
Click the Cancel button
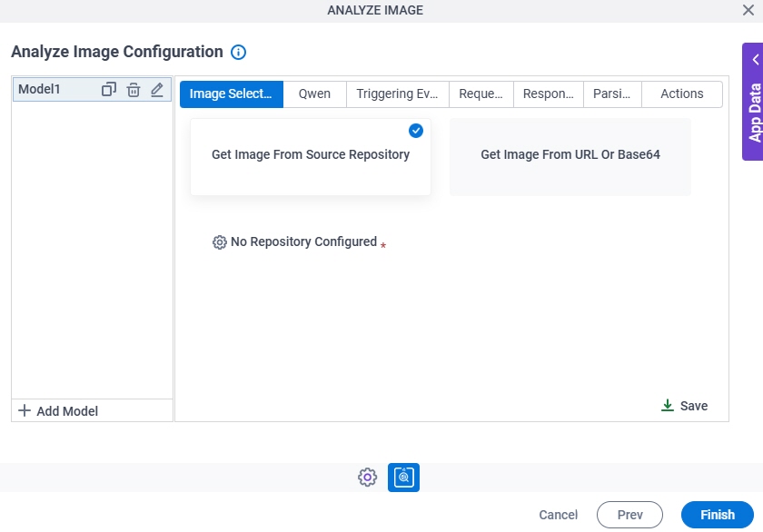point(558,515)
